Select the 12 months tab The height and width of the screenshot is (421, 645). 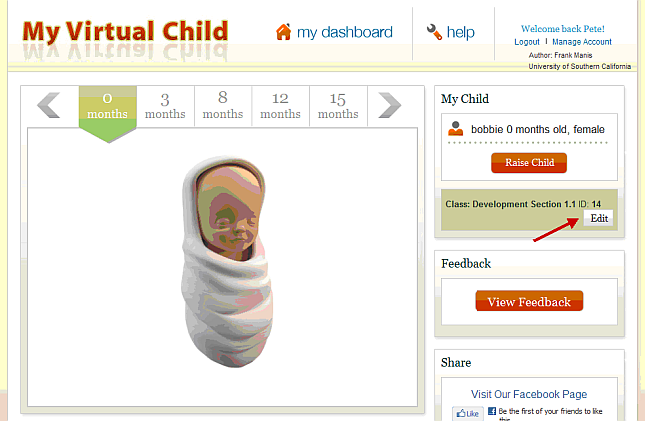280,106
